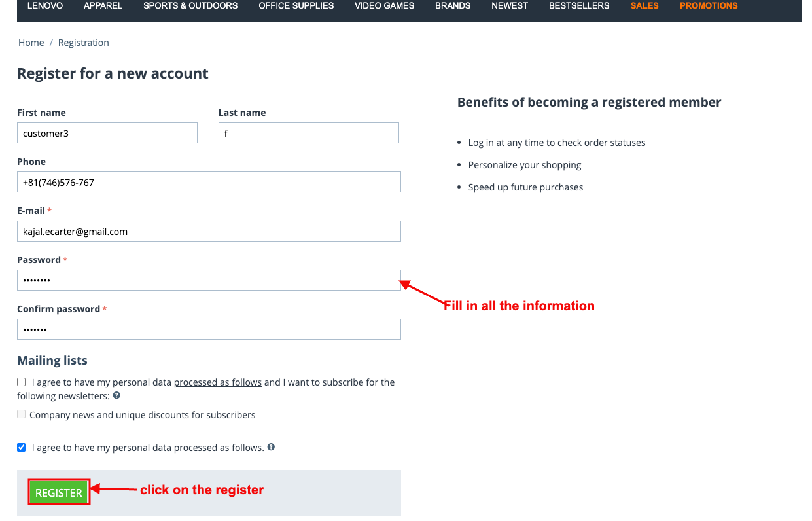
Task: Tick Company news and unique discounts checkbox
Action: [x=22, y=414]
